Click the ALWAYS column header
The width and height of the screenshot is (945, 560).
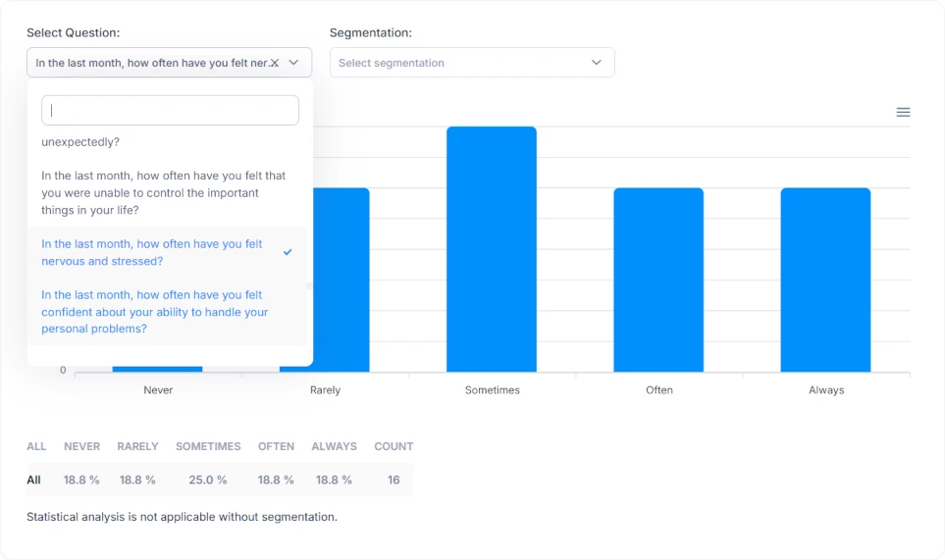(334, 446)
